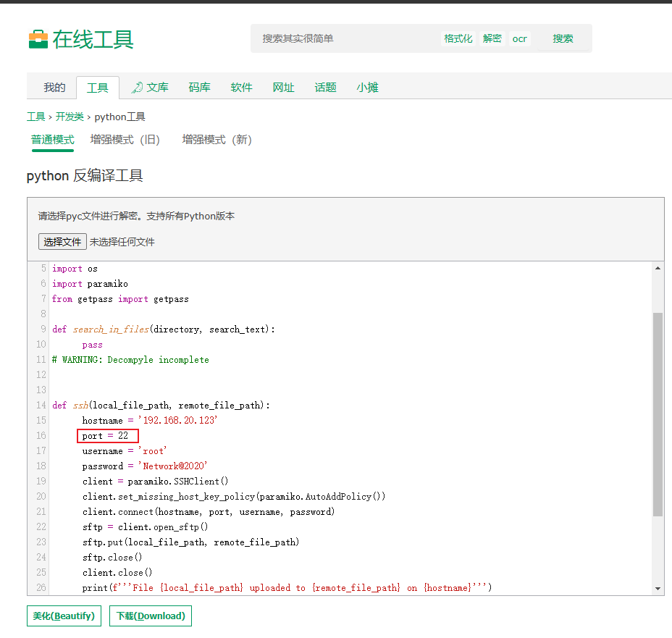Open the 格式化 tool link
Image resolution: width=672 pixels, height=638 pixels.
(458, 38)
